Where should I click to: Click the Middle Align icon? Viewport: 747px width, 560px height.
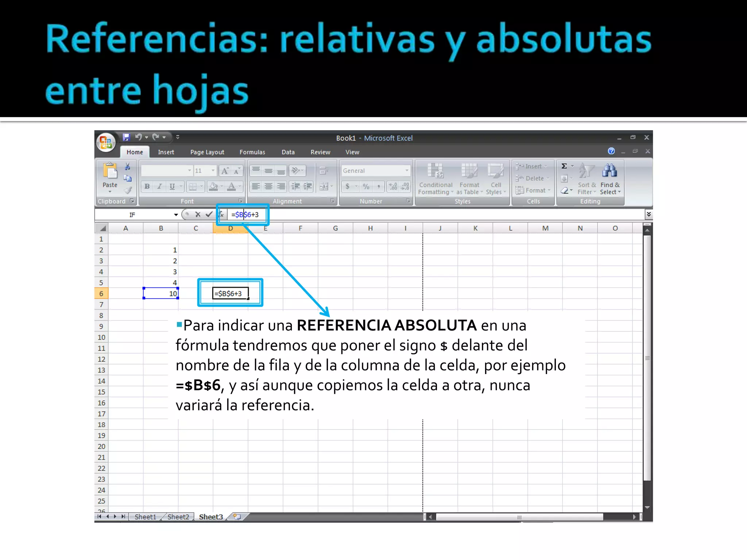pos(268,171)
